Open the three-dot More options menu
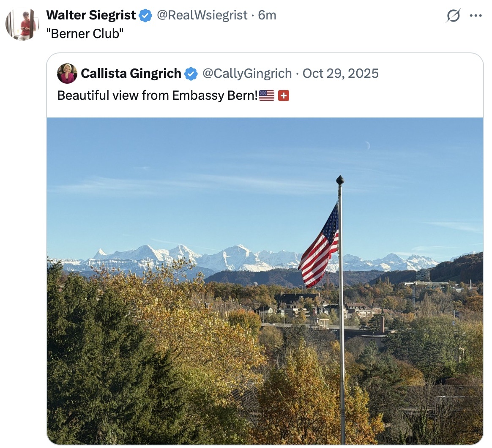The image size is (492, 448). coord(476,15)
